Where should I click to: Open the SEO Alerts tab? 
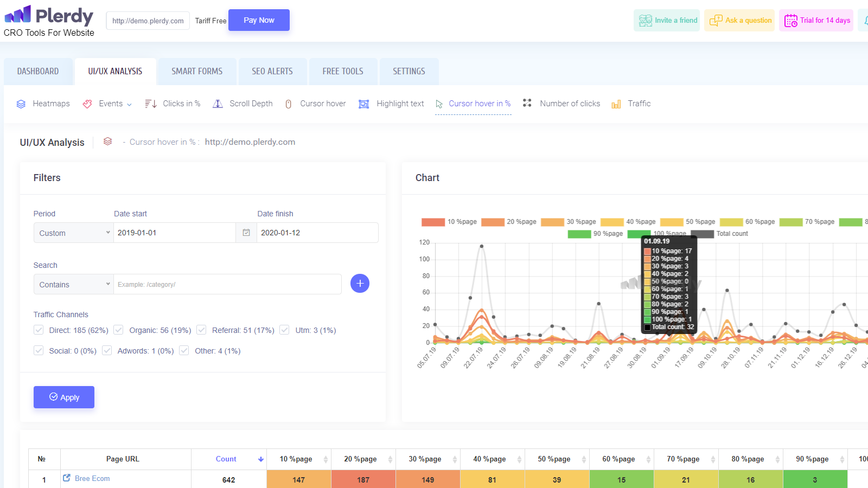(x=272, y=72)
